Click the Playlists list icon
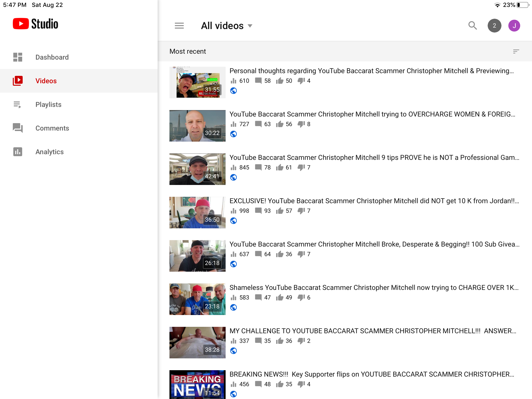The image size is (532, 399). pyautogui.click(x=17, y=105)
